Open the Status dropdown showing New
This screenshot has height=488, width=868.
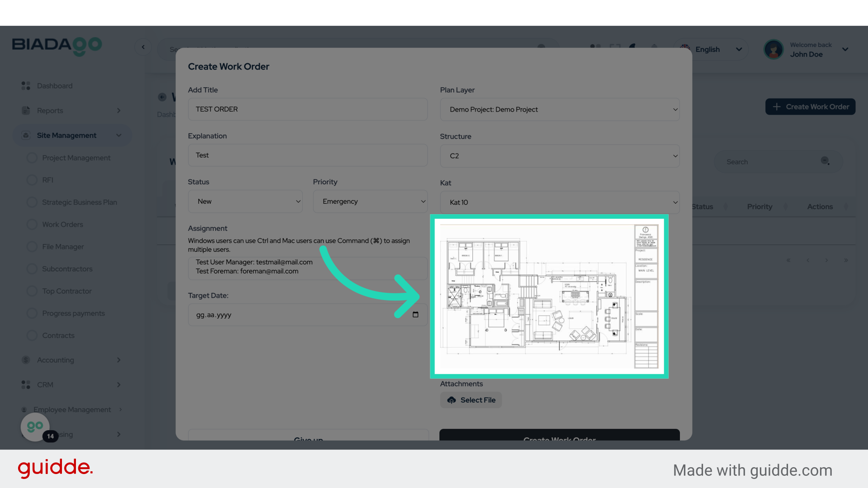(245, 202)
